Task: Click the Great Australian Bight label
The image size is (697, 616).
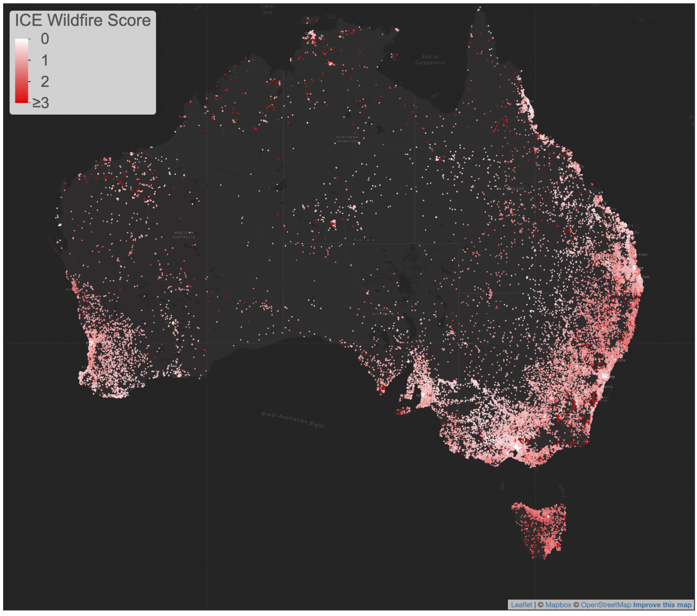Action: 292,419
